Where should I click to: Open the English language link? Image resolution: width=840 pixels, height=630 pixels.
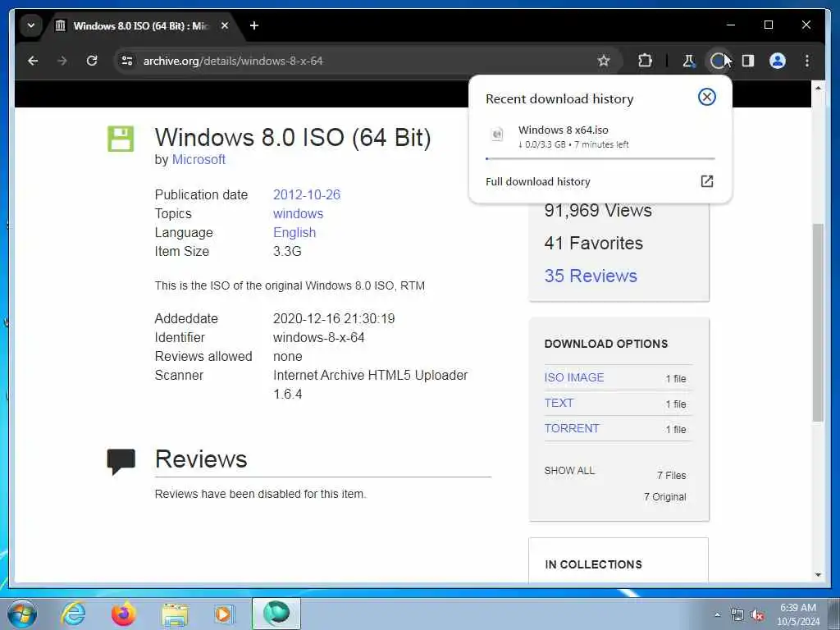tap(294, 232)
